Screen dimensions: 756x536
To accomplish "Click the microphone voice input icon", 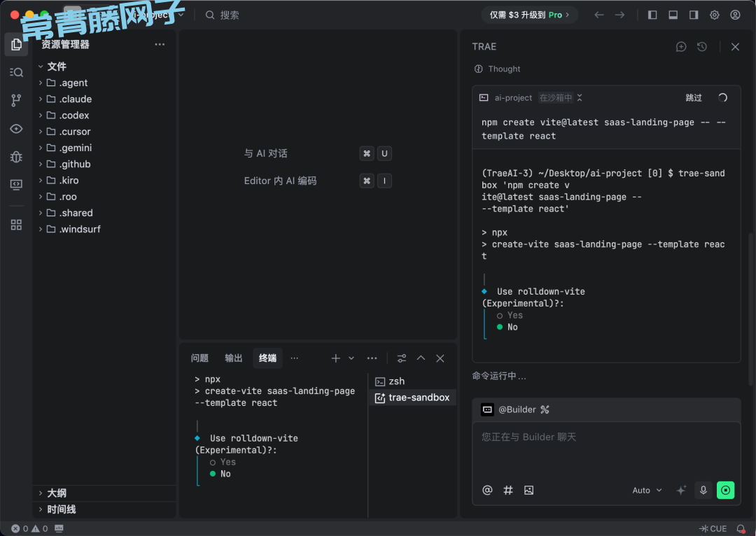I will 703,491.
